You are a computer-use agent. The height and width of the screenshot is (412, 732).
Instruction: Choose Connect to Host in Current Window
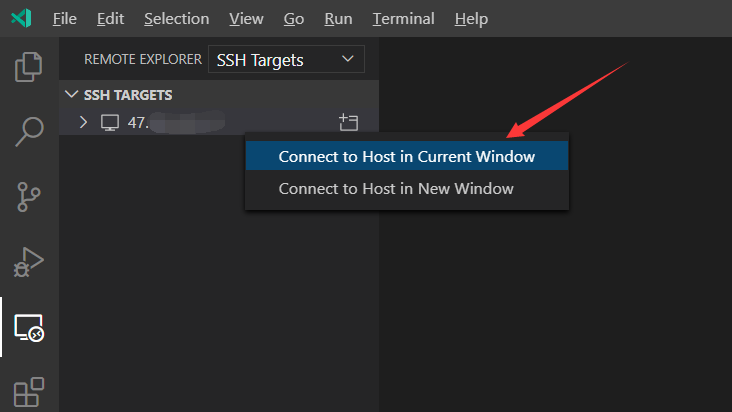pyautogui.click(x=407, y=156)
